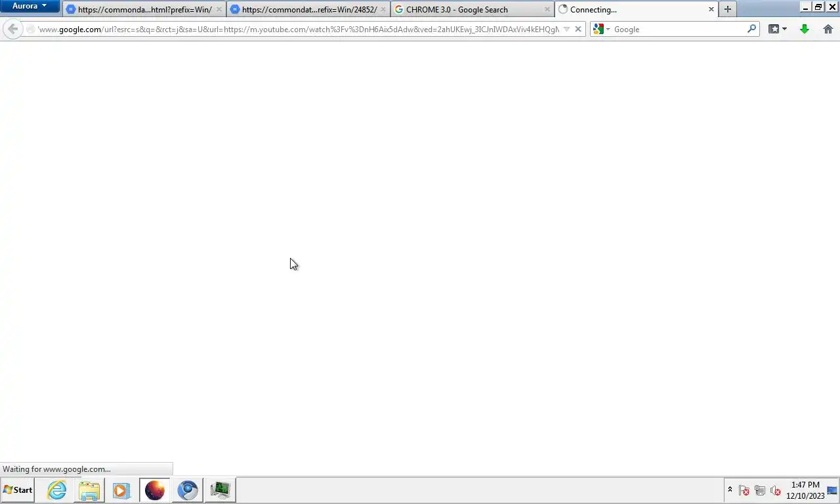The width and height of the screenshot is (840, 504).
Task: Open the Chromium taskbar icon
Action: [188, 490]
